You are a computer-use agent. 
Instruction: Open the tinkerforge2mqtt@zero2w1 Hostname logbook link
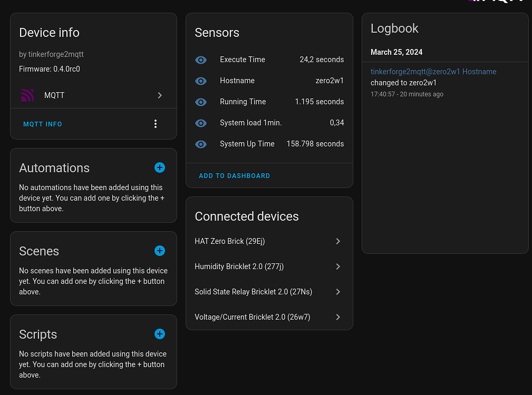pos(433,72)
